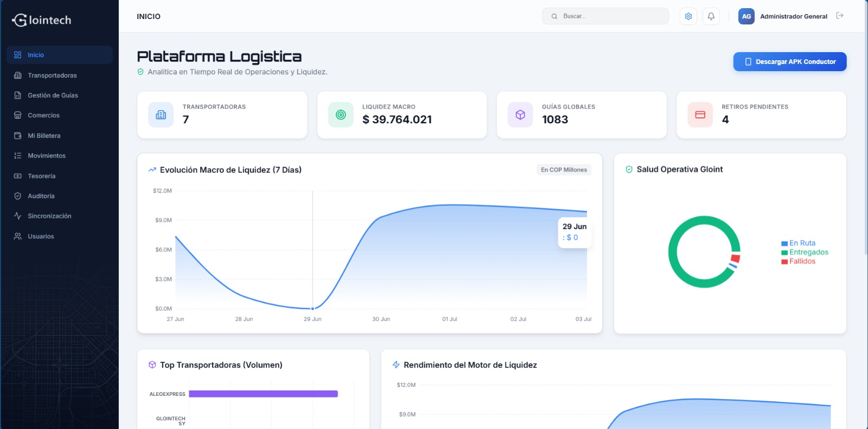Toggle Entregados legend entry
The width and height of the screenshot is (868, 429).
coord(805,253)
